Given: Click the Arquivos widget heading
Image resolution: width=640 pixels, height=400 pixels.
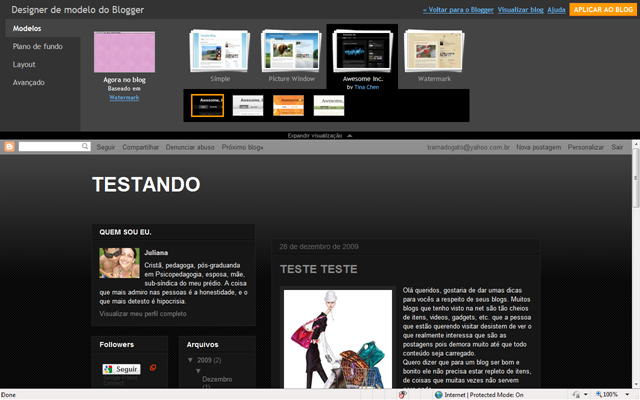Looking at the screenshot, I should 202,344.
